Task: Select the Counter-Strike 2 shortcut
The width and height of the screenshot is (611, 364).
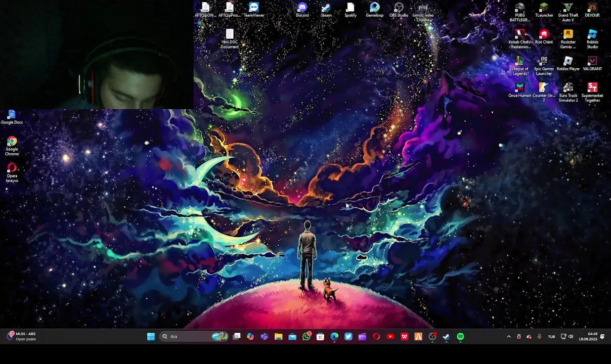Action: tap(544, 93)
